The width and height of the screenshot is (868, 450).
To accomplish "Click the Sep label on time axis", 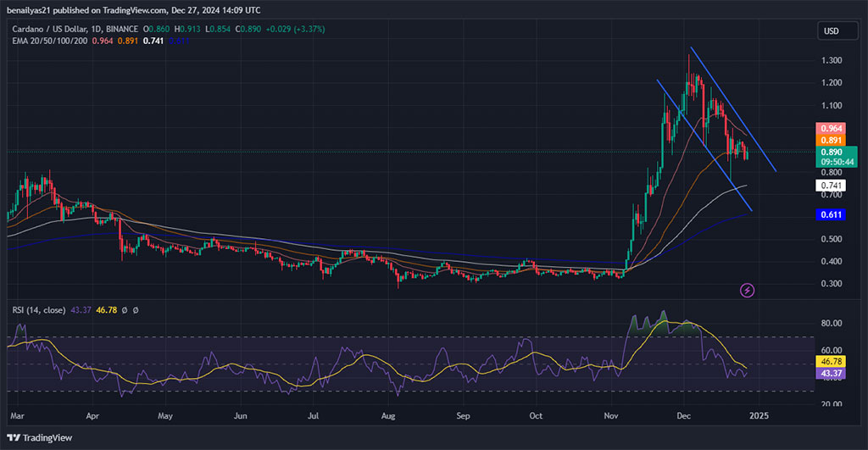I will point(464,416).
